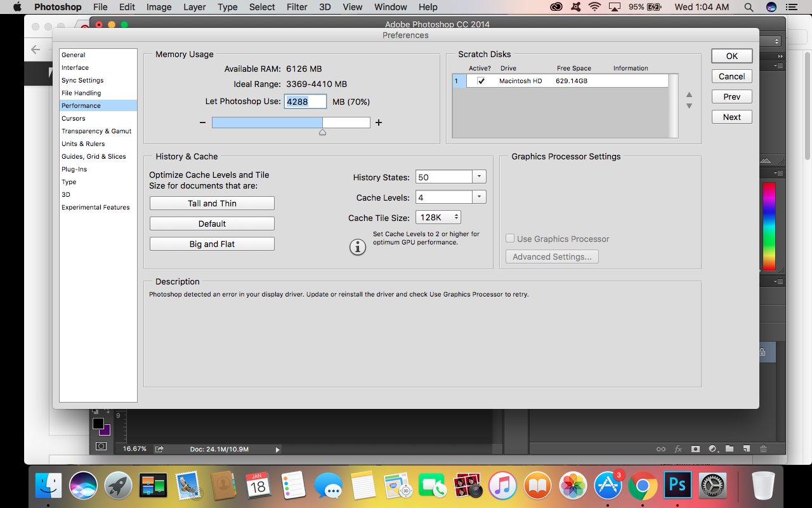This screenshot has width=812, height=508.
Task: Click the new group folder icon
Action: click(730, 449)
